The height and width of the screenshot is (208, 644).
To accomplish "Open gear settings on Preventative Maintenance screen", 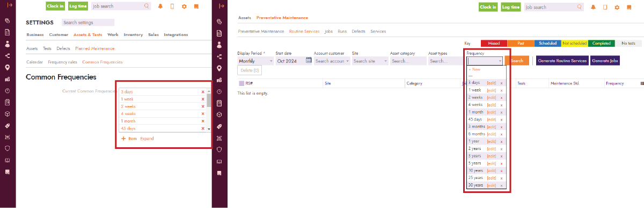I will tap(617, 8).
